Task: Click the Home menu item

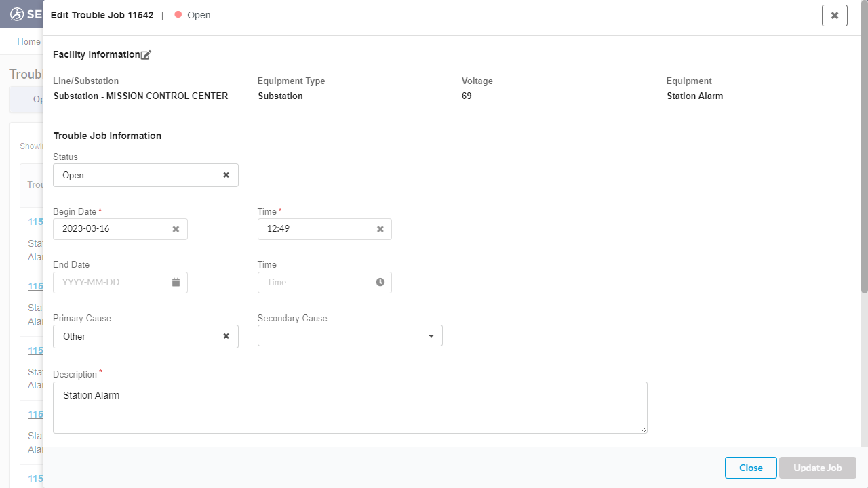Action: (28, 42)
